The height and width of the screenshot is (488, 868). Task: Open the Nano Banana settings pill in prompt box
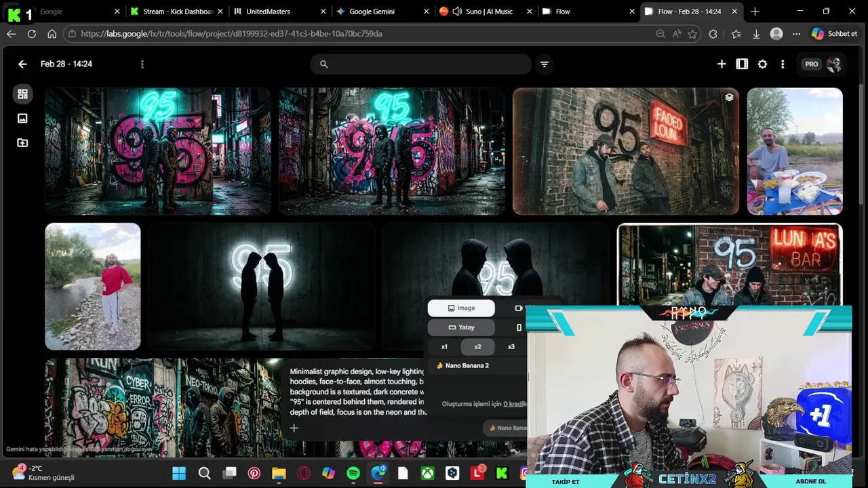click(x=506, y=428)
